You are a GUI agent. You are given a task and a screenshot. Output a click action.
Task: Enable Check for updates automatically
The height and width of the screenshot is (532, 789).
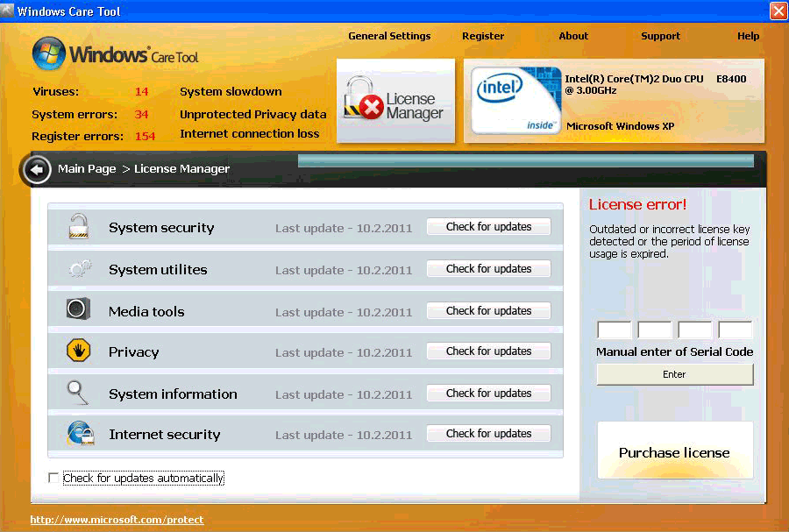coord(53,478)
